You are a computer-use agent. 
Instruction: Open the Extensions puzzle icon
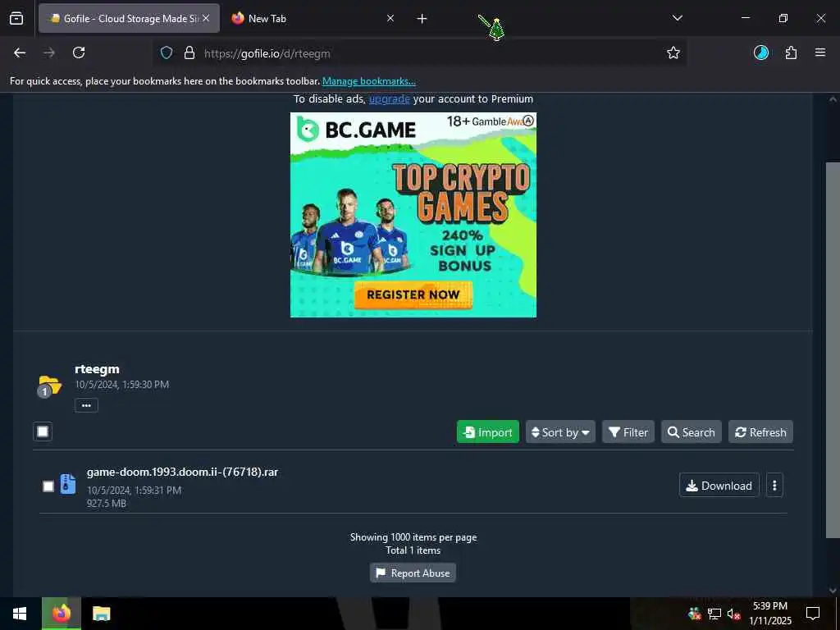point(791,52)
